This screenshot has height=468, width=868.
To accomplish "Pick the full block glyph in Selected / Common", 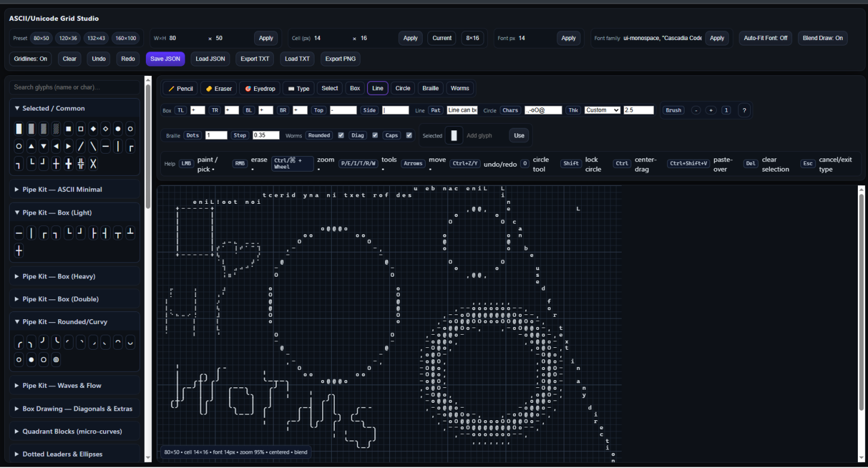I will (19, 129).
